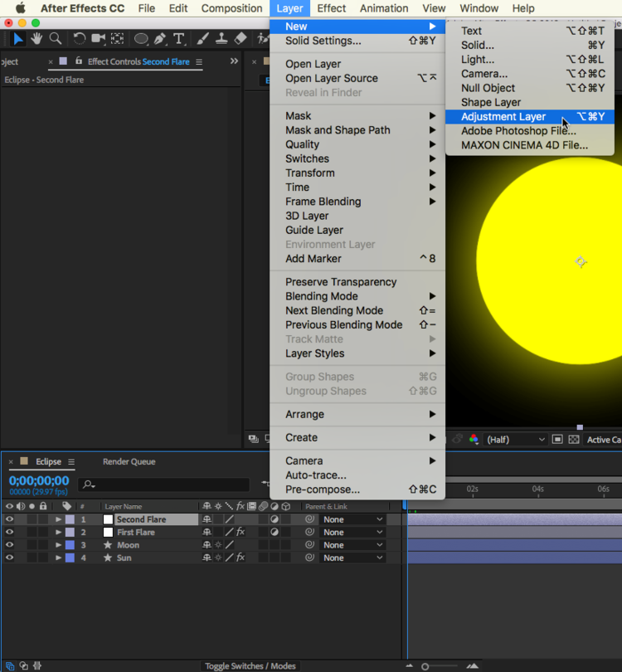Click Toggle Switches / Modes button
The width and height of the screenshot is (622, 672).
coord(251,666)
